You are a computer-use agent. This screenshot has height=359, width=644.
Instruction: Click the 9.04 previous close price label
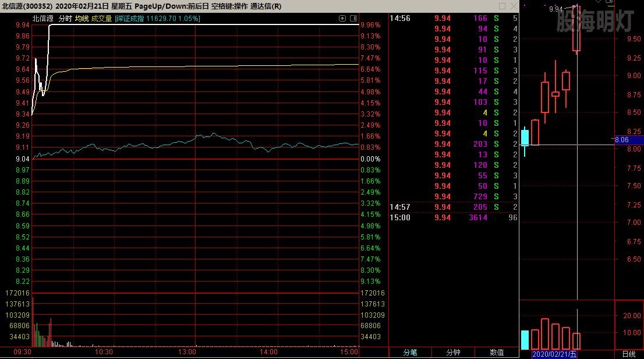pos(23,159)
